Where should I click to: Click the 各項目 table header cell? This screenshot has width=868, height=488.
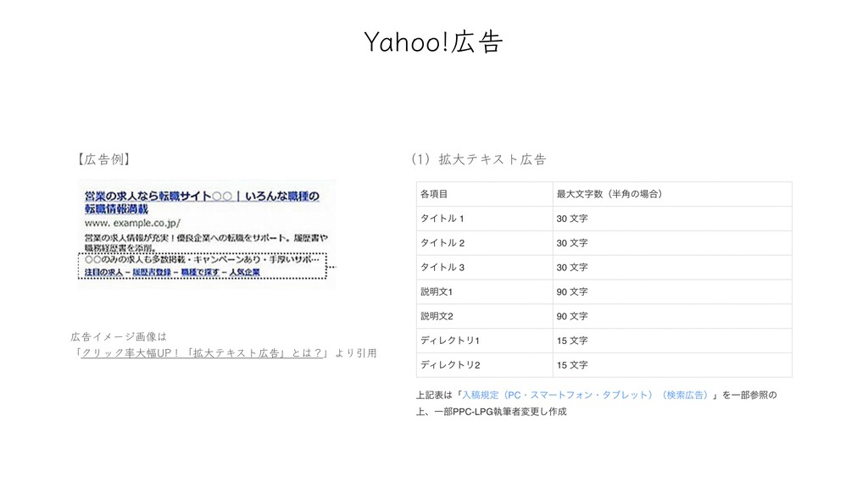tap(484, 194)
